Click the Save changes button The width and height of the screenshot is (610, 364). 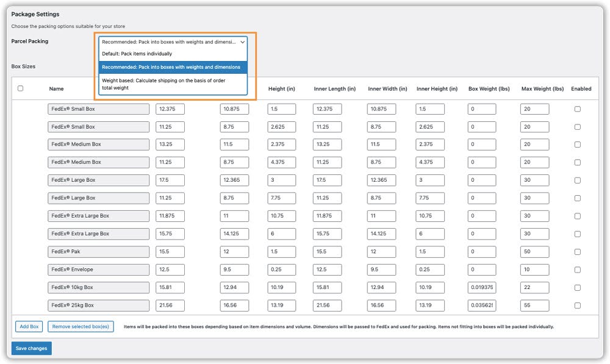pos(31,348)
